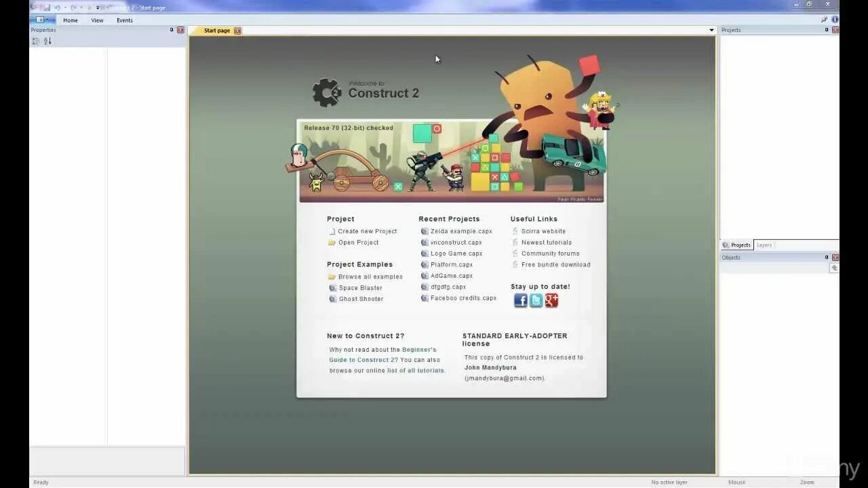
Task: Switch to the Projects tab
Action: coord(736,245)
